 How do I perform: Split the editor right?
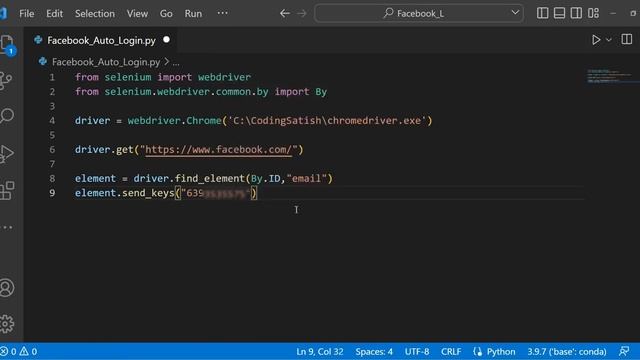coord(627,40)
